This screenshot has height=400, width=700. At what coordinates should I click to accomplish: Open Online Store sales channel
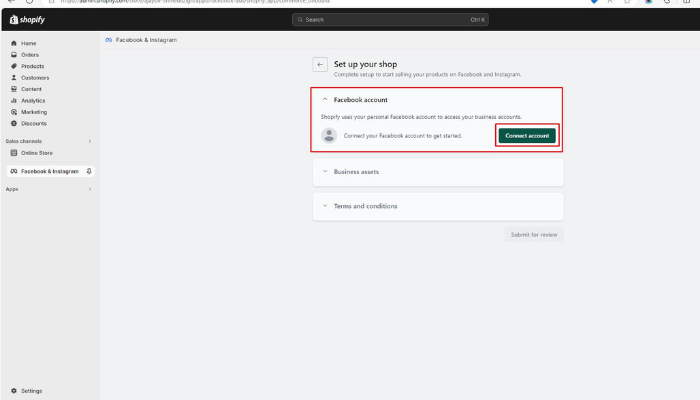[x=37, y=153]
